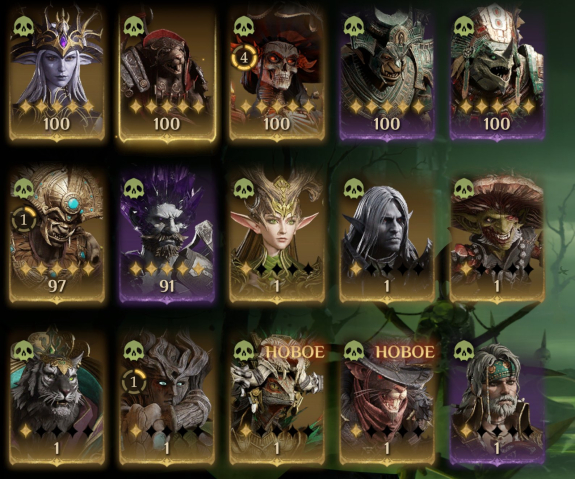The height and width of the screenshot is (479, 575).
Task: Choose the mushroom-hat goblin hero card
Action: [497, 235]
